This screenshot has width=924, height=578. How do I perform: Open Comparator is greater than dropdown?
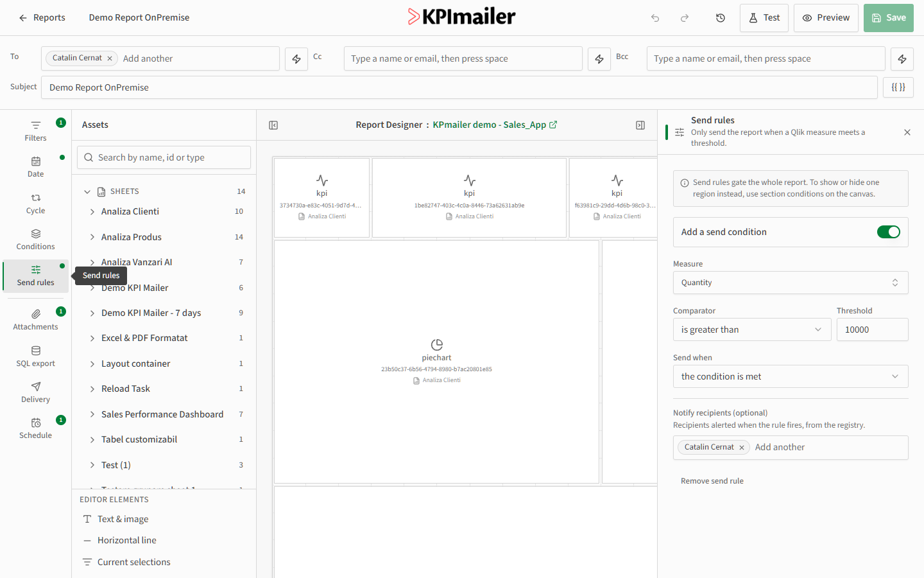[752, 329]
